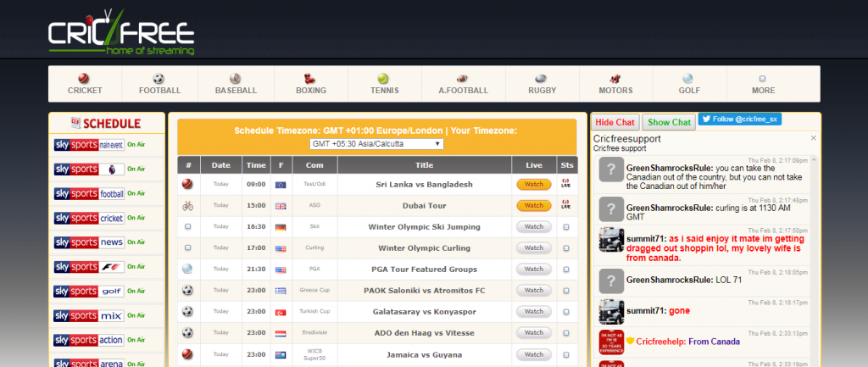
Task: Click the Jamaica vs Guyana title
Action: tap(424, 354)
